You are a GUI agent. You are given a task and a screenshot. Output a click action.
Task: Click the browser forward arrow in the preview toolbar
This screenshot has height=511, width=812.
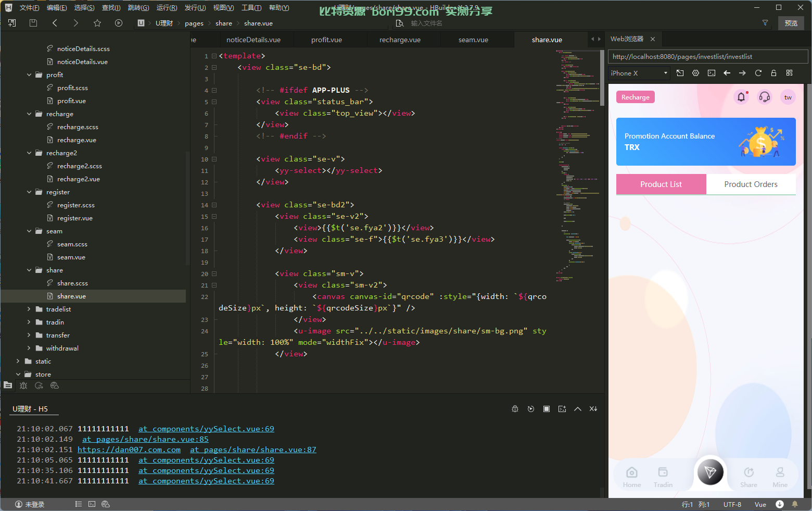click(x=743, y=73)
